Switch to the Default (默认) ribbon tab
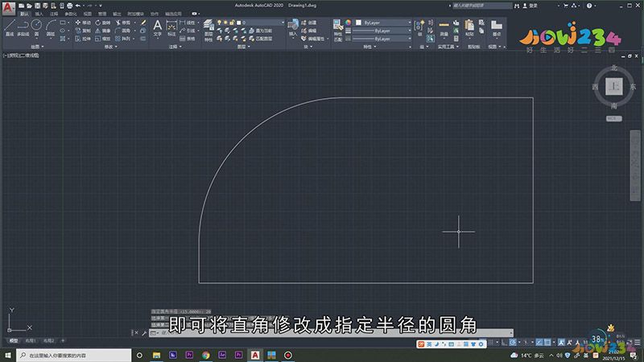Image resolution: width=644 pixels, height=362 pixels. click(24, 14)
